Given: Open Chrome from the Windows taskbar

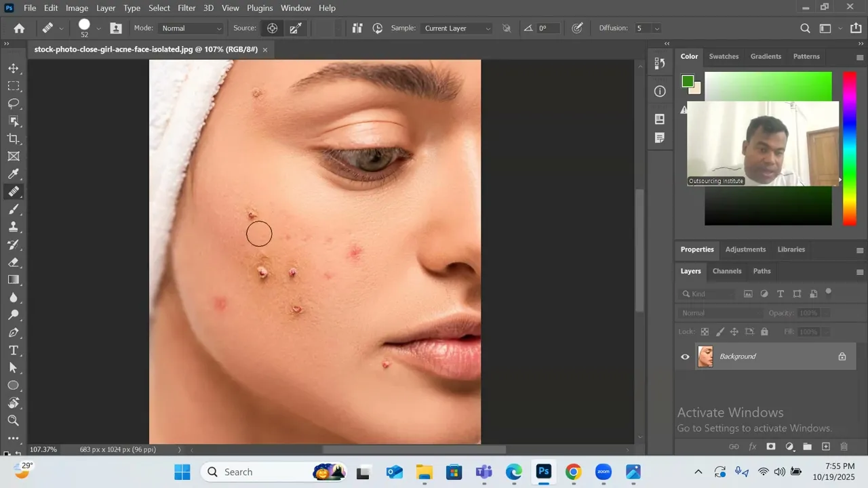Looking at the screenshot, I should click(573, 472).
